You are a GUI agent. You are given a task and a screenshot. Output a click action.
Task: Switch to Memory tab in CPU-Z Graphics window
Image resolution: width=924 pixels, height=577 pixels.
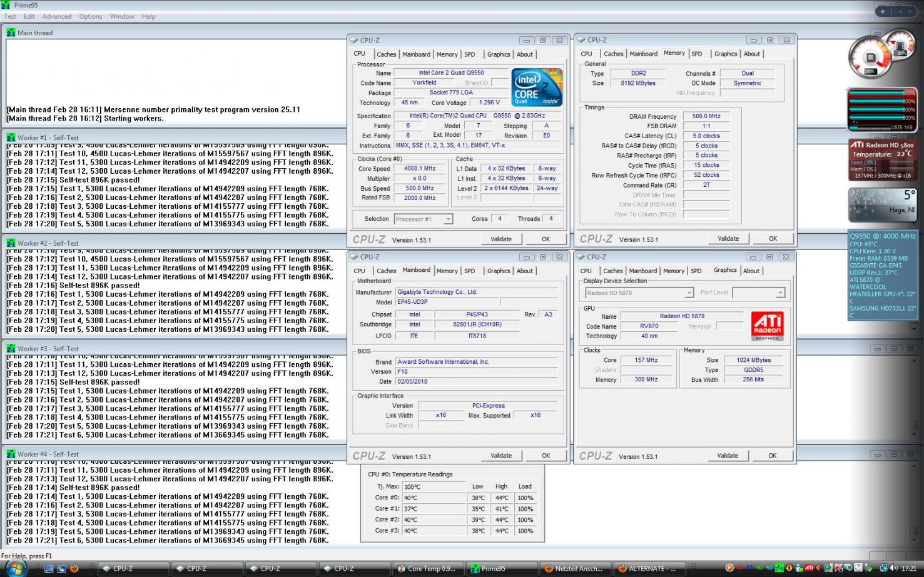coord(673,271)
